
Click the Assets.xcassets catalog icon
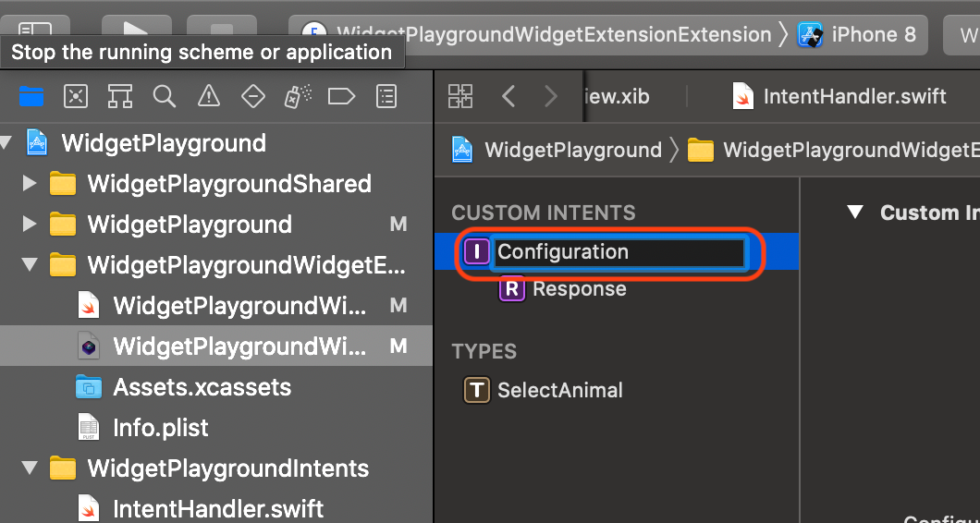88,387
